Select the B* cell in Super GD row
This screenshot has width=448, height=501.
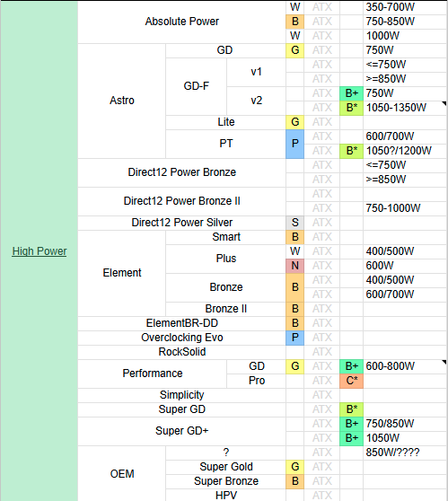point(352,409)
